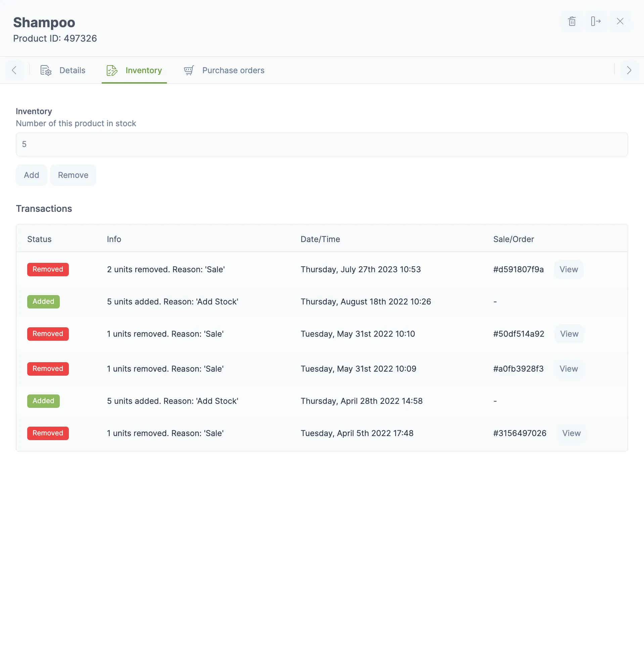The width and height of the screenshot is (644, 664).
Task: Click the export product icon
Action: pyautogui.click(x=596, y=21)
